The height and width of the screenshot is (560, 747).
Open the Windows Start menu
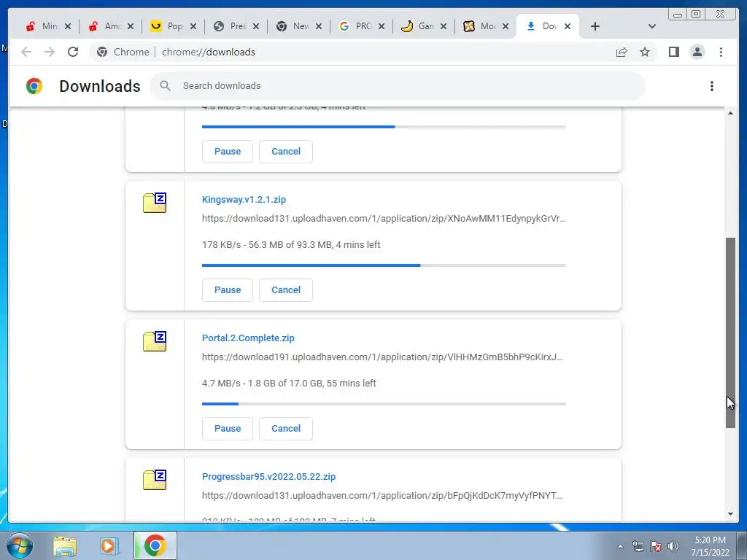[x=20, y=545]
